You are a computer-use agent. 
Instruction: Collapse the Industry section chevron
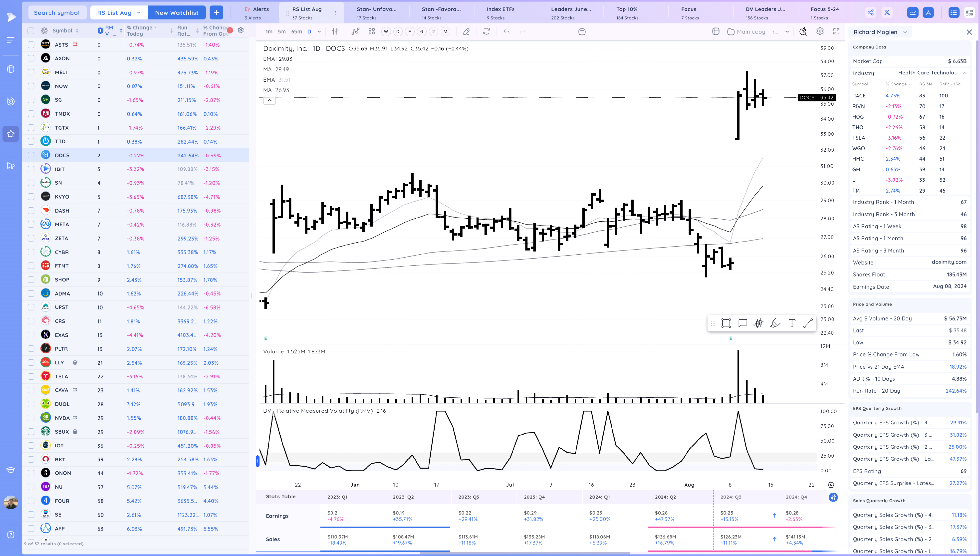(x=964, y=73)
